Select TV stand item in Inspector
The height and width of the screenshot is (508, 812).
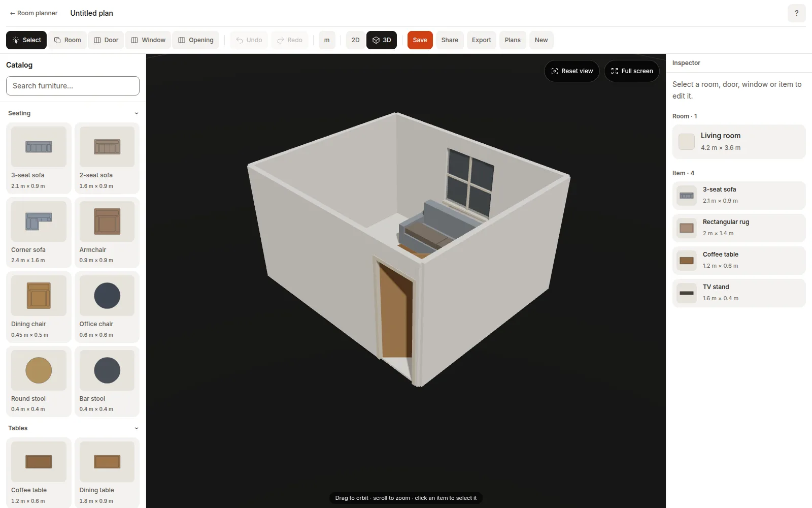(x=739, y=293)
